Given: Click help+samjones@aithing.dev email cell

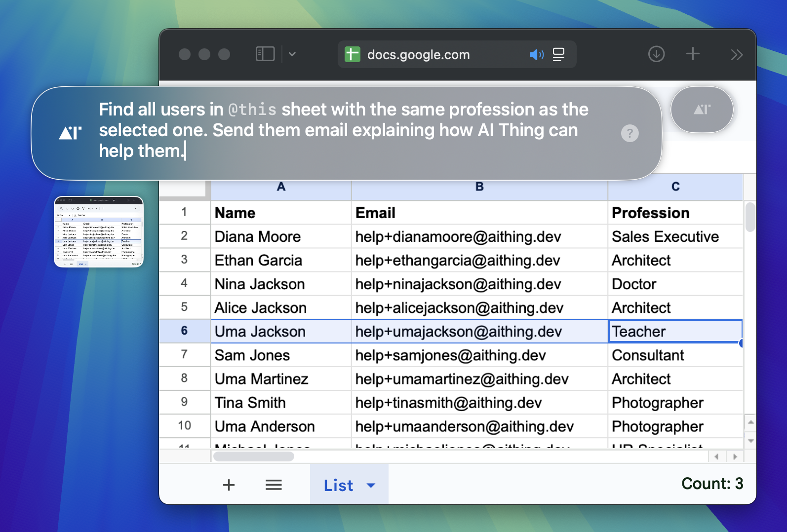Looking at the screenshot, I should (x=479, y=355).
